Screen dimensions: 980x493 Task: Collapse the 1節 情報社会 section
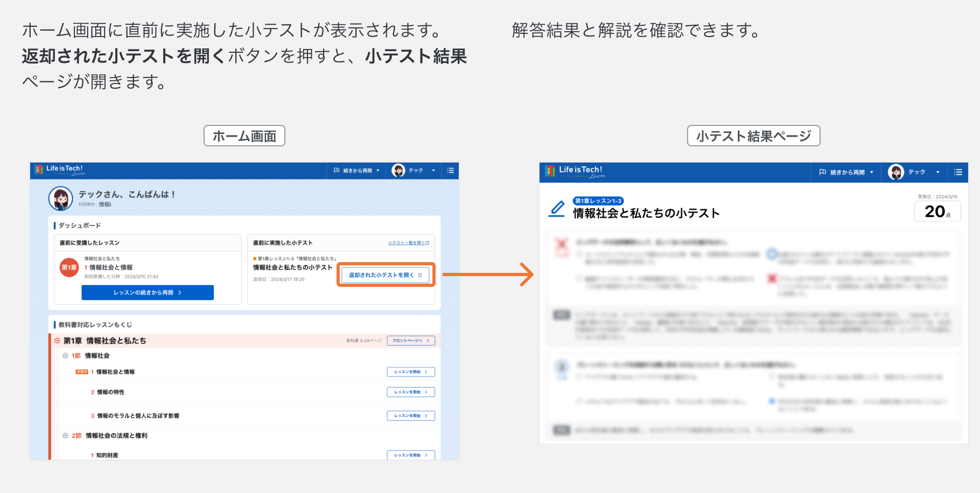click(66, 356)
